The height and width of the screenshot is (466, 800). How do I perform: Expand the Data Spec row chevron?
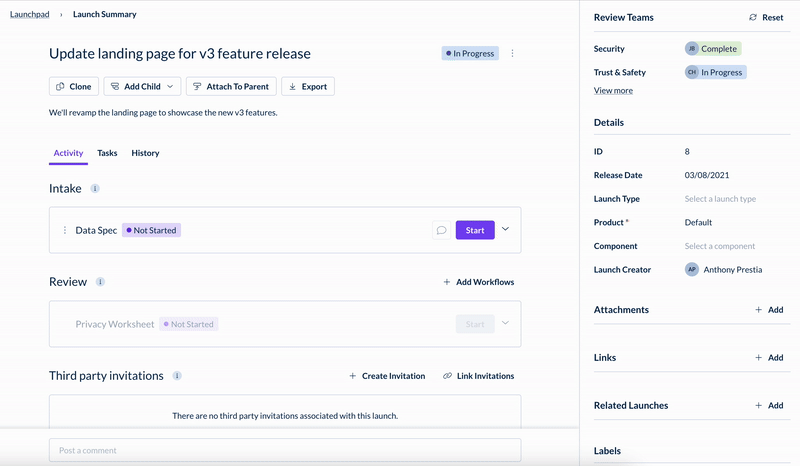(505, 229)
